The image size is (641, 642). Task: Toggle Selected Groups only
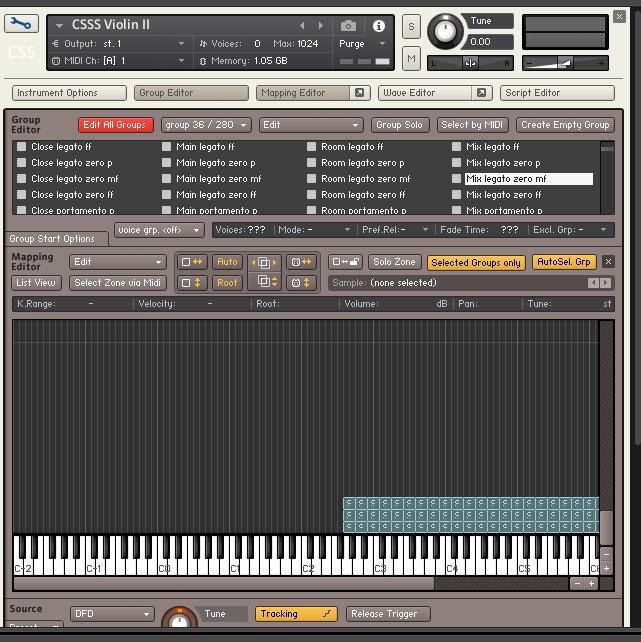click(x=476, y=262)
